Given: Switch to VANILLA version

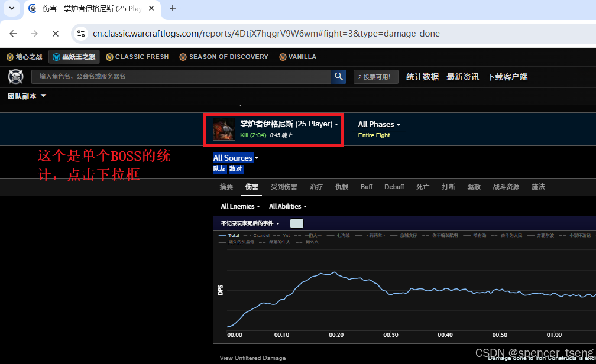Looking at the screenshot, I should (x=297, y=57).
